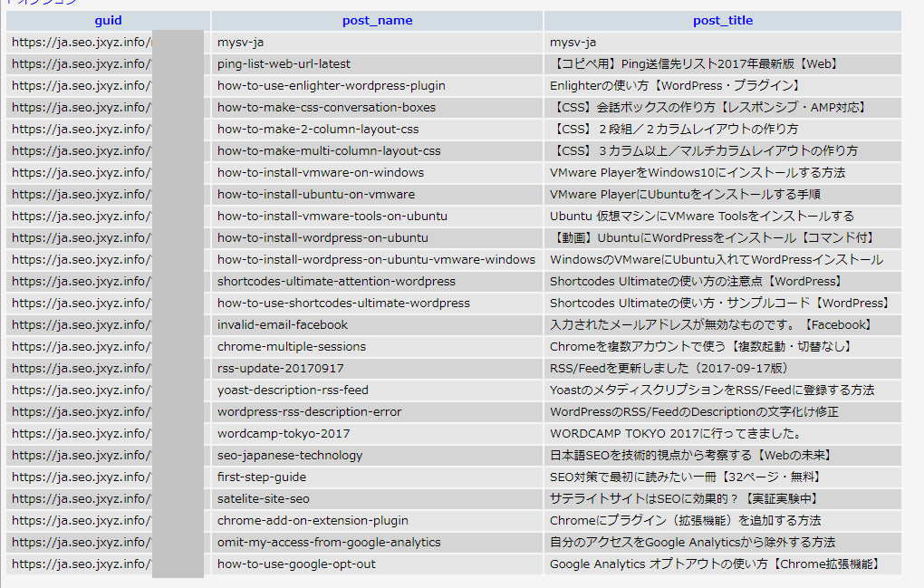Click post_name cell how-to-install-vmware-on-windows
The width and height of the screenshot is (924, 588).
[x=320, y=173]
